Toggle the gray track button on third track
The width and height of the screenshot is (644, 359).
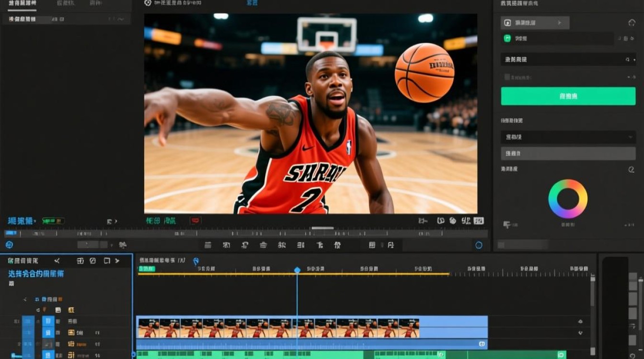tap(48, 344)
